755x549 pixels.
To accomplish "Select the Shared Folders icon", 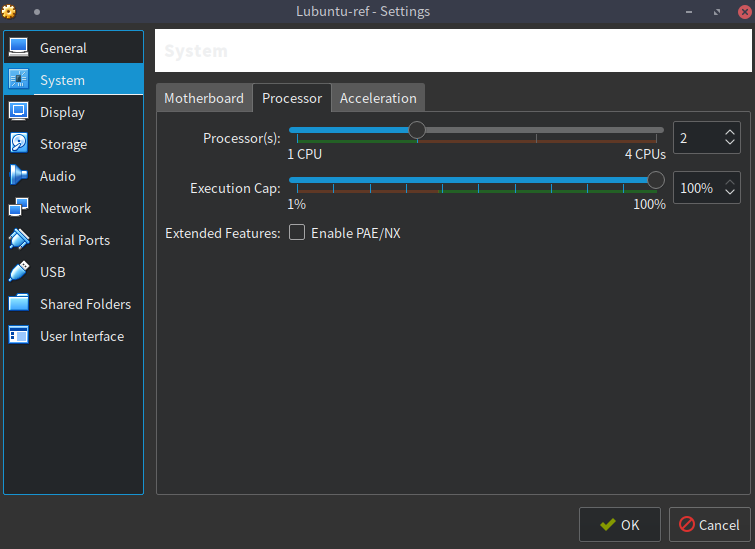I will (x=19, y=304).
